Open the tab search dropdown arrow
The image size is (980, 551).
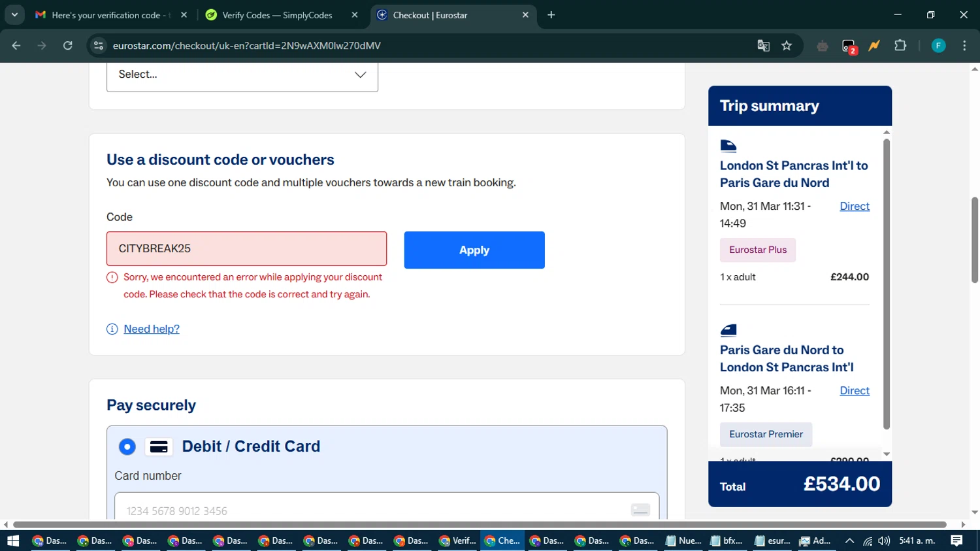[x=14, y=14]
